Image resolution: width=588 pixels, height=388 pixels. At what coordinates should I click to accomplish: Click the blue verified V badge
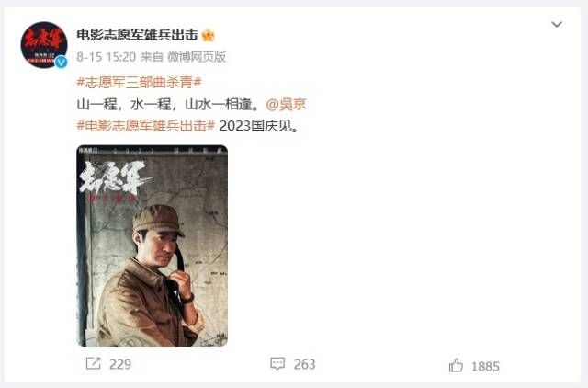click(x=62, y=62)
